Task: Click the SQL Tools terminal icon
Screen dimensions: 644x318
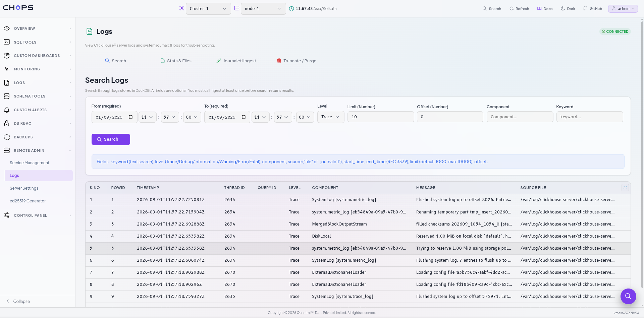Action: tap(7, 42)
